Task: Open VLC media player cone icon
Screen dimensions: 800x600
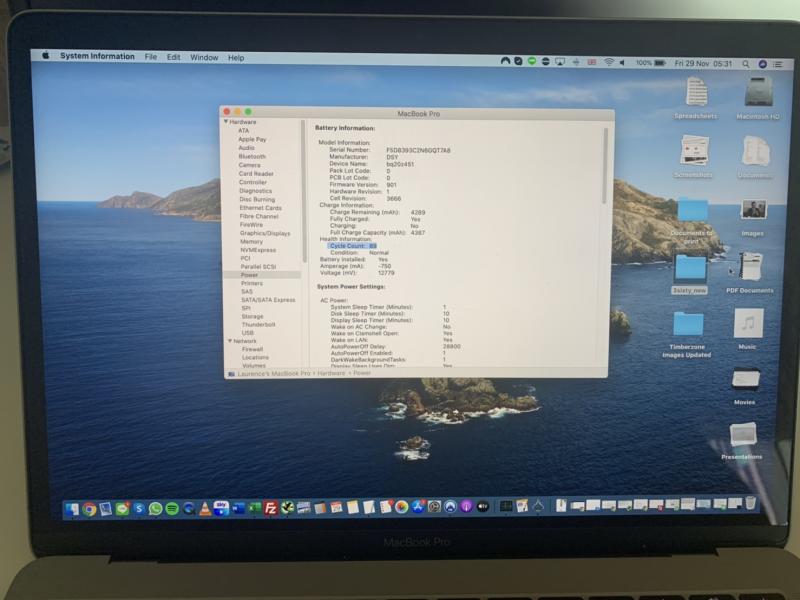Action: 205,508
